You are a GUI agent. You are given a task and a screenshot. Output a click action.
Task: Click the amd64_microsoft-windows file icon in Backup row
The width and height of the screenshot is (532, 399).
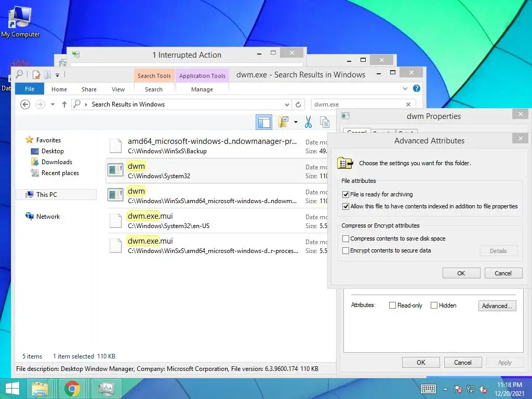pos(115,146)
